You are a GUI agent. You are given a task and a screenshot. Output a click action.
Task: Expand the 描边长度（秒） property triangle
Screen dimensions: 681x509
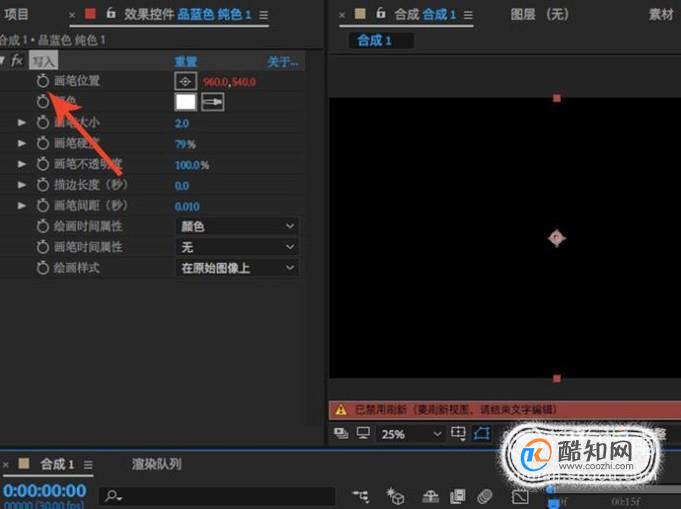[x=22, y=185]
